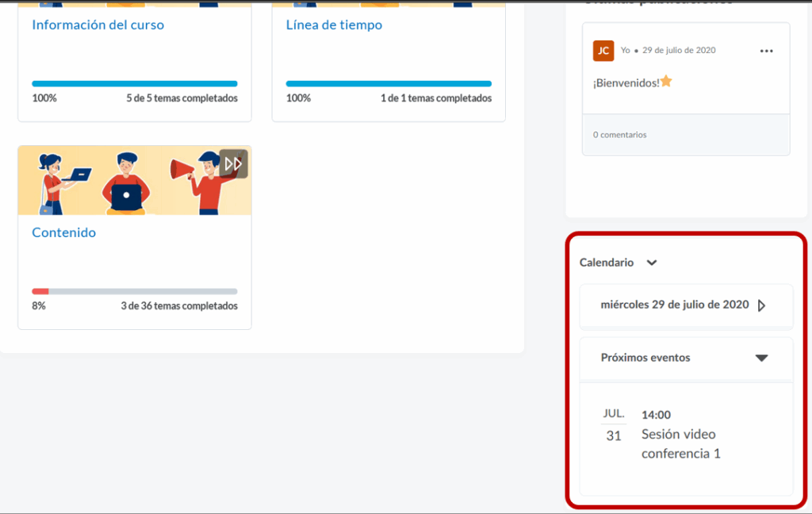
Task: Click the star emoji after ¡Bienvenidos!
Action: pyautogui.click(x=666, y=82)
